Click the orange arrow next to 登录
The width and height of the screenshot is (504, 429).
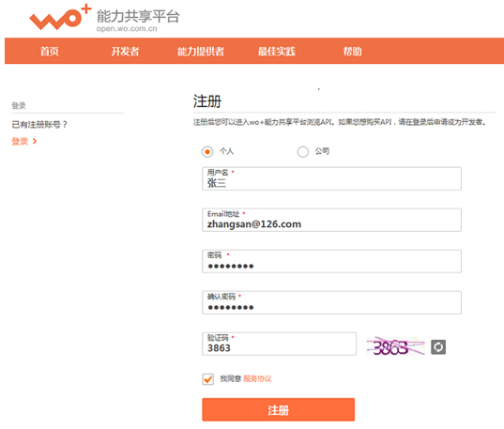click(x=35, y=141)
